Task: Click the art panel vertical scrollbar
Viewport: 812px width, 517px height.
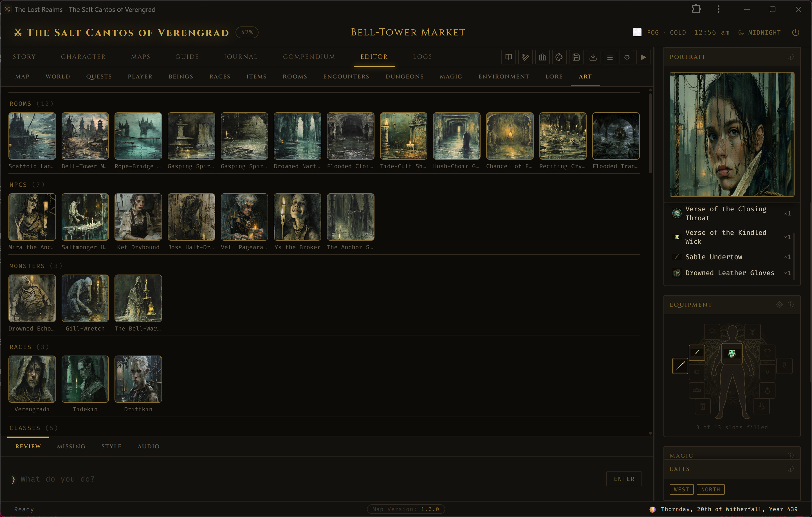Action: [x=650, y=133]
